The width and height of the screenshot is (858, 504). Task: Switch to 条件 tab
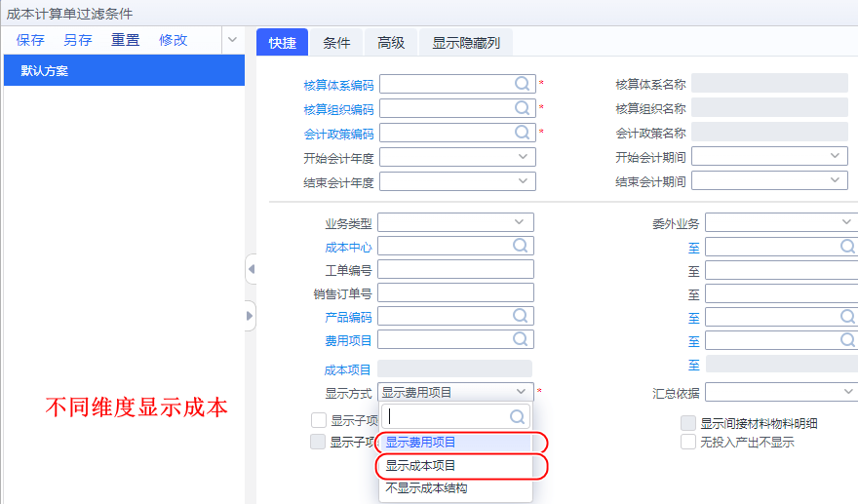[x=336, y=42]
